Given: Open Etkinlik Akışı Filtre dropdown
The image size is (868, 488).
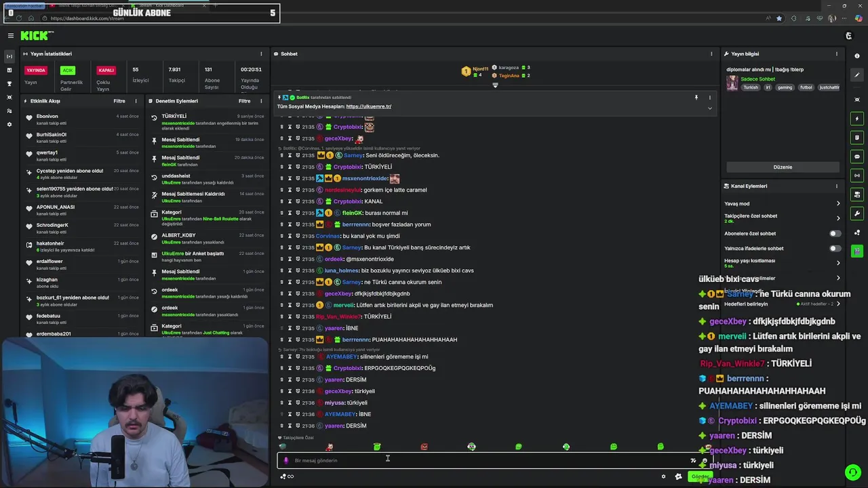Looking at the screenshot, I should pos(119,101).
